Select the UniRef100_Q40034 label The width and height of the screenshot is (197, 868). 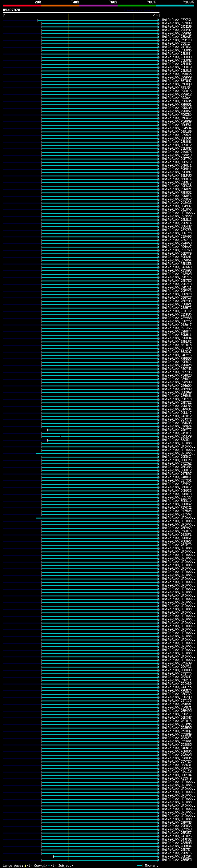[x=176, y=410]
